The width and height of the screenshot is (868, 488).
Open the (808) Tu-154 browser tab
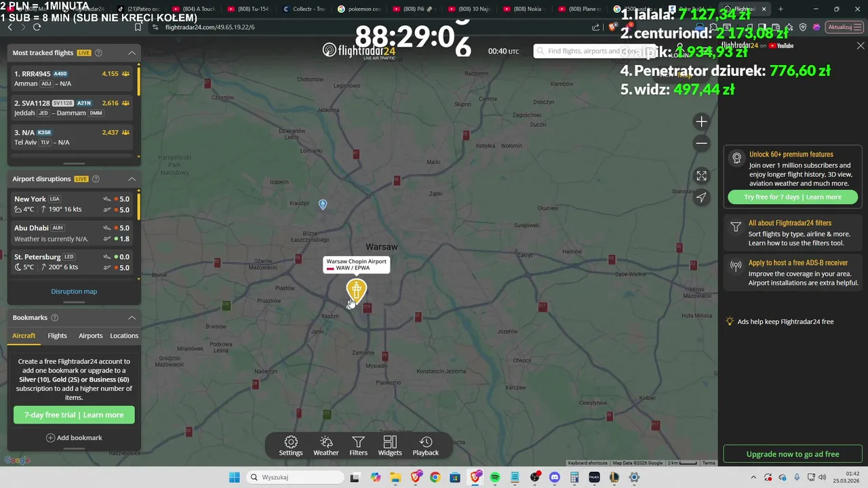point(250,9)
